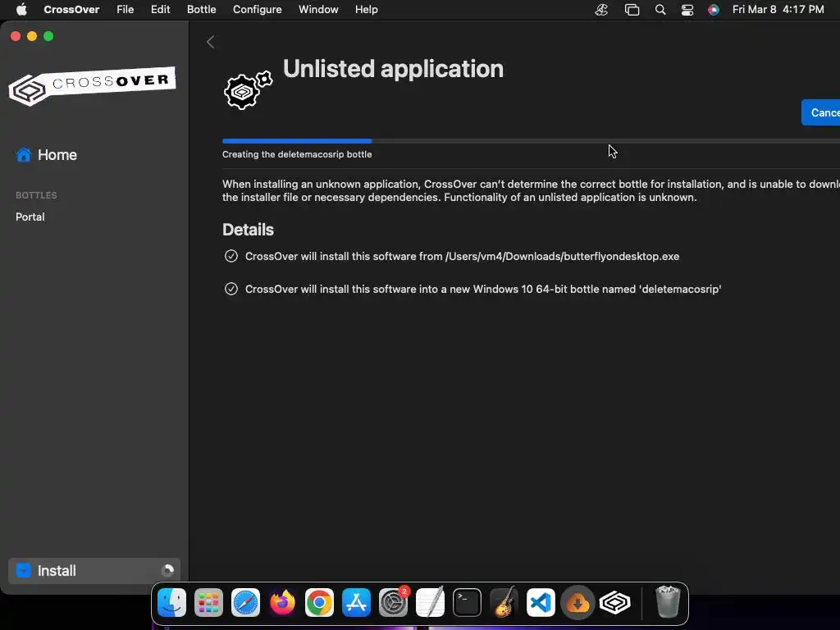
Task: Open the File menu
Action: tap(126, 10)
